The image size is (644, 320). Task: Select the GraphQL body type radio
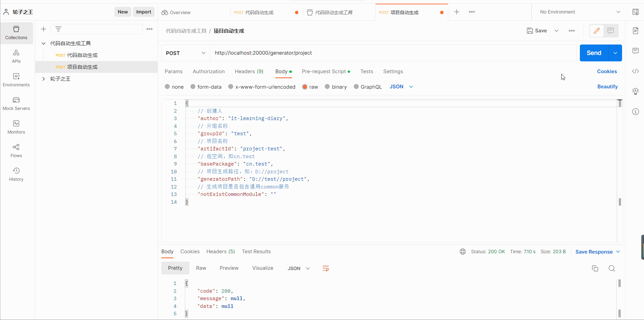356,87
